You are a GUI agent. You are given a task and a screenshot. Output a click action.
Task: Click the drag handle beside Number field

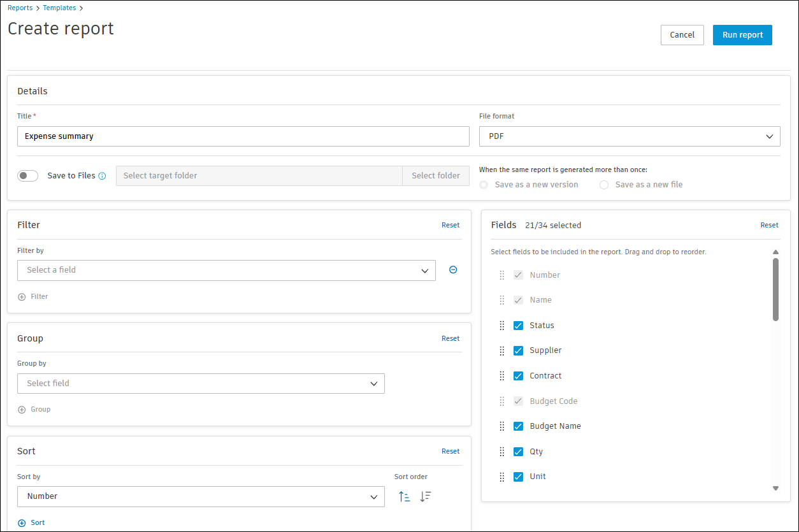(x=501, y=275)
